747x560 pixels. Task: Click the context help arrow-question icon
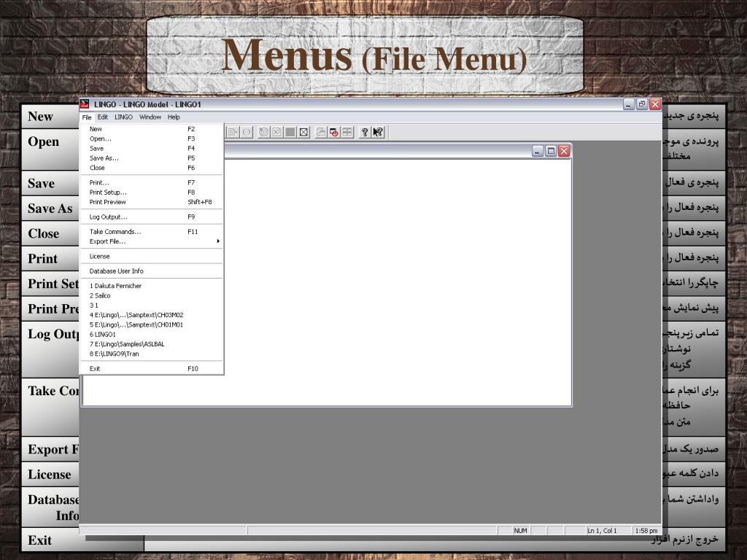[378, 132]
